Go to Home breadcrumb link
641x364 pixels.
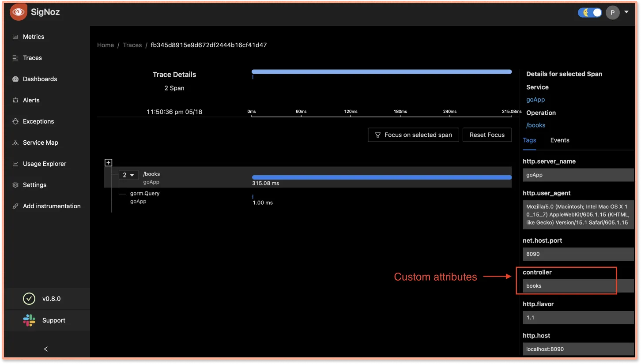[106, 45]
